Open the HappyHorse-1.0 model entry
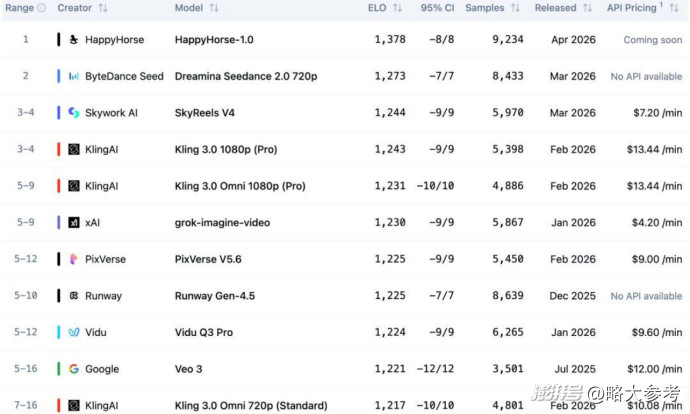Screen dimensions: 690x414 pyautogui.click(x=215, y=40)
